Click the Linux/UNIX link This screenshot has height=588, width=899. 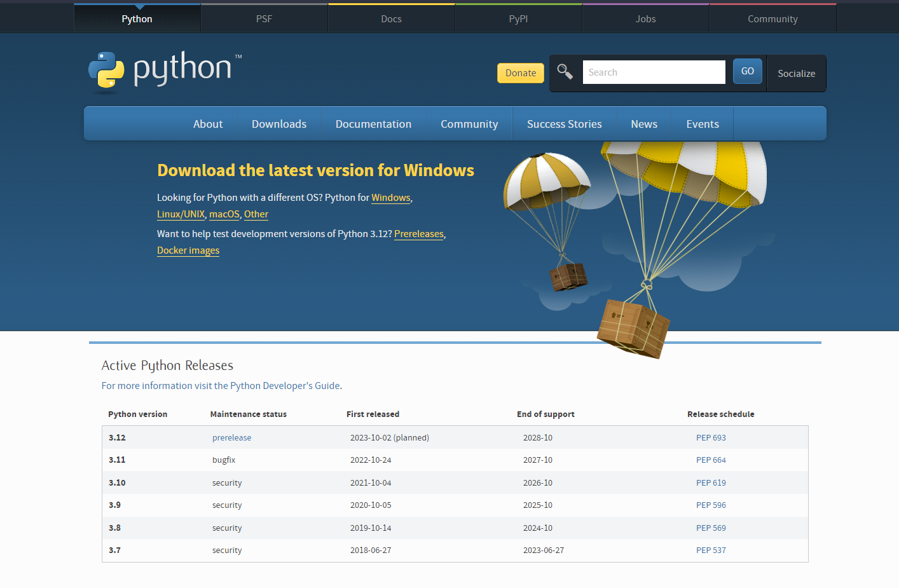coord(181,214)
